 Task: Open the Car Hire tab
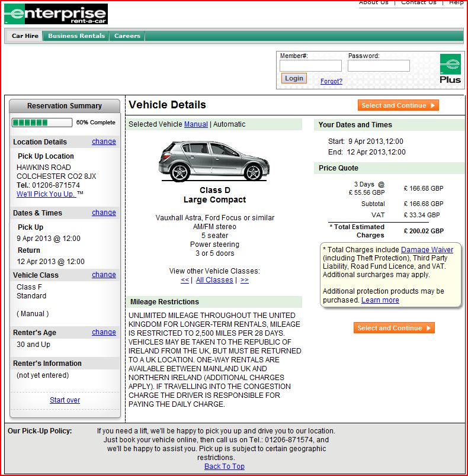(x=25, y=36)
